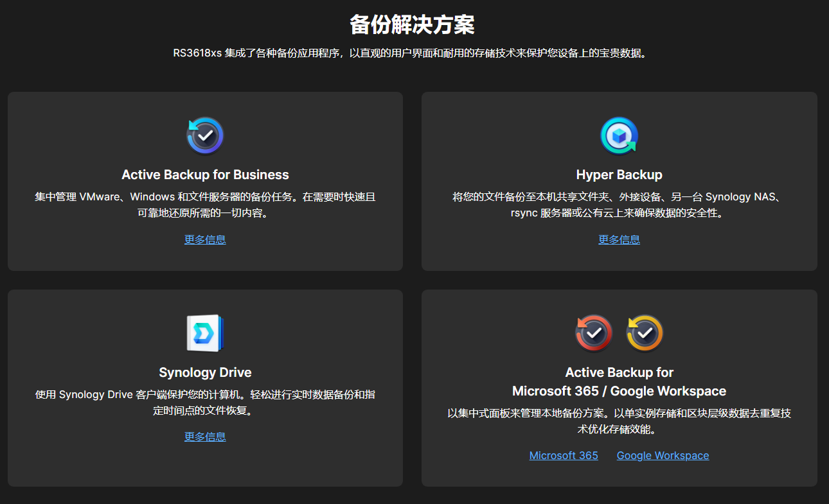The height and width of the screenshot is (504, 829).
Task: Click the Synology Drive icon
Action: coord(205,333)
